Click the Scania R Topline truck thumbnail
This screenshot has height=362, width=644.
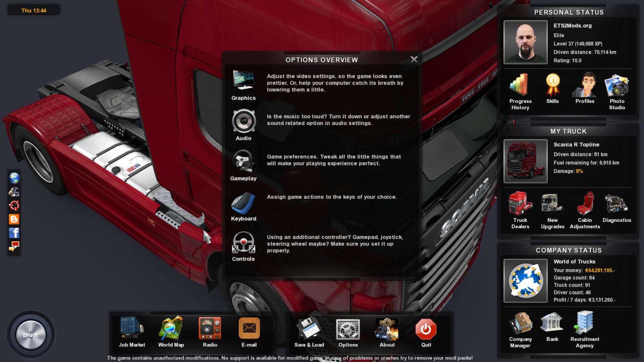click(x=525, y=161)
